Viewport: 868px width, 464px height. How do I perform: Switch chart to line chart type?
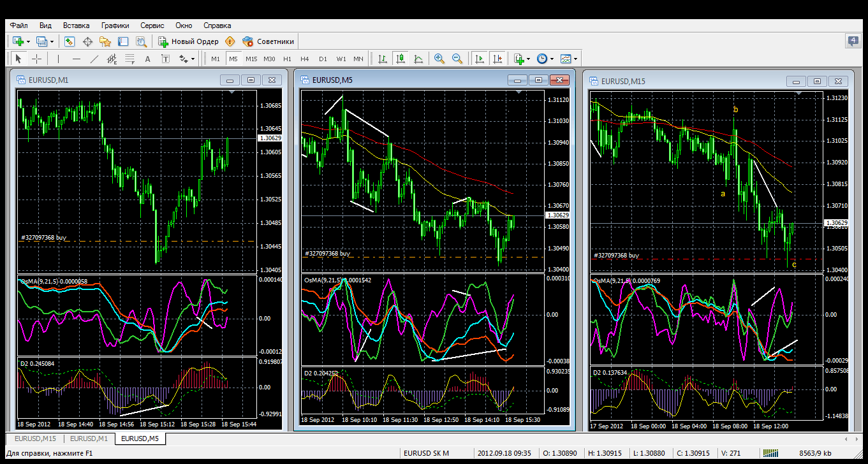[418, 59]
